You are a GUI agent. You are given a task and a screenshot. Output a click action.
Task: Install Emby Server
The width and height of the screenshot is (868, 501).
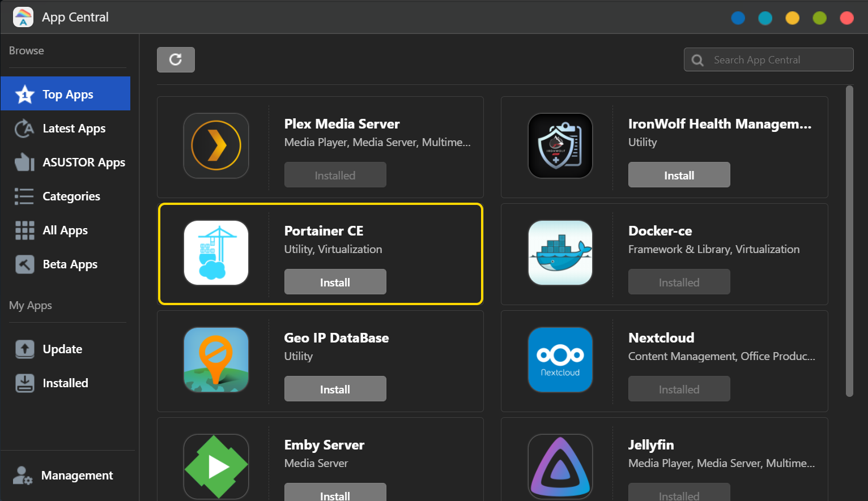coord(335,492)
